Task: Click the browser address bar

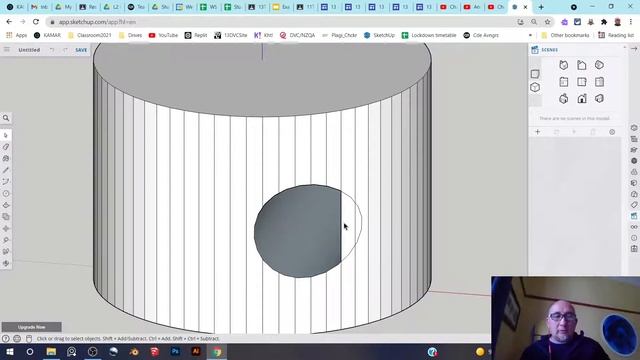Action: coord(282,22)
